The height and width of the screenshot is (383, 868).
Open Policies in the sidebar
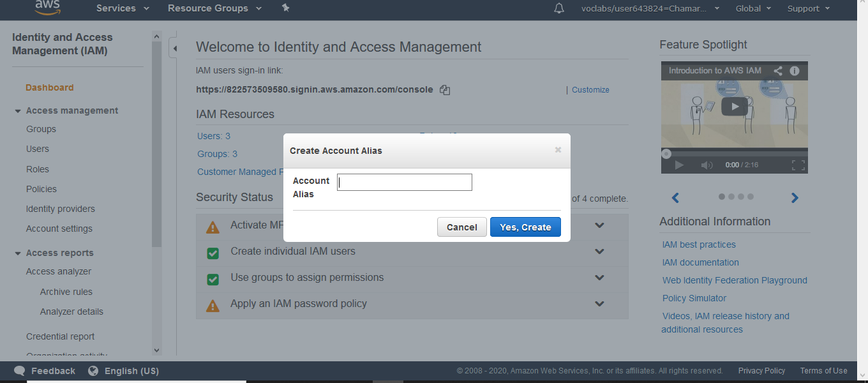pos(41,189)
